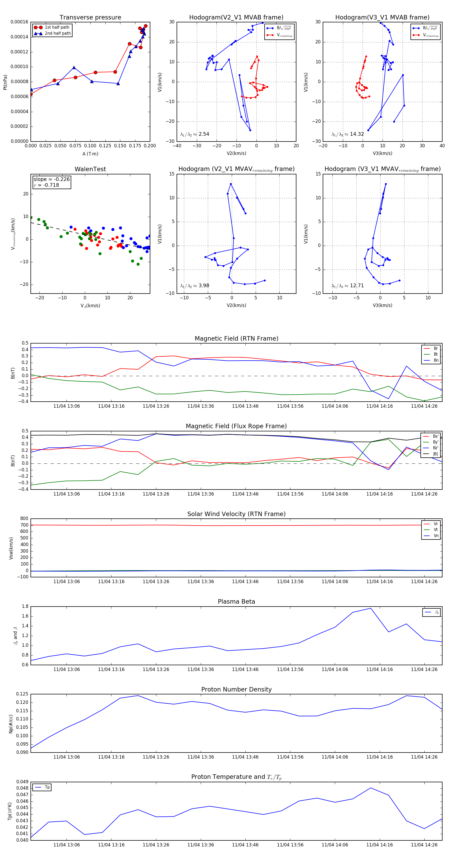Click the 'Hodogram (V2_V1 MVAV remaining frame)' title

(x=236, y=169)
